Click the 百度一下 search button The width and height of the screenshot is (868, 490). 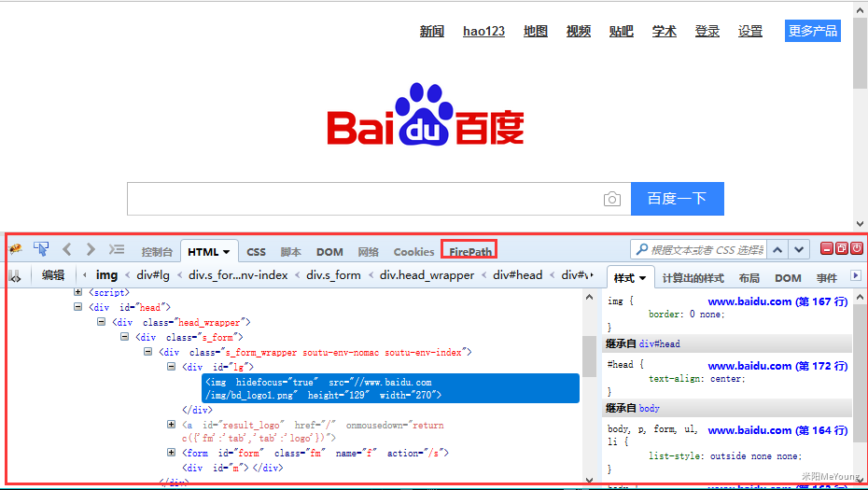677,199
